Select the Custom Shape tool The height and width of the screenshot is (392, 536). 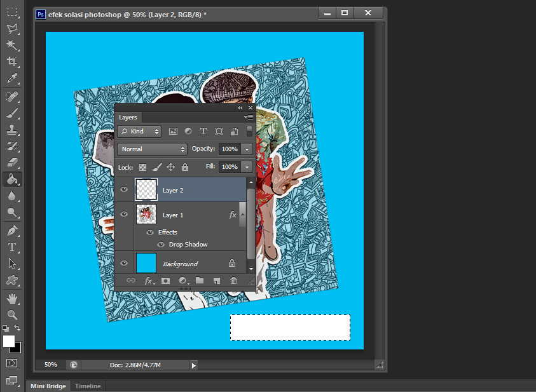tap(12, 280)
